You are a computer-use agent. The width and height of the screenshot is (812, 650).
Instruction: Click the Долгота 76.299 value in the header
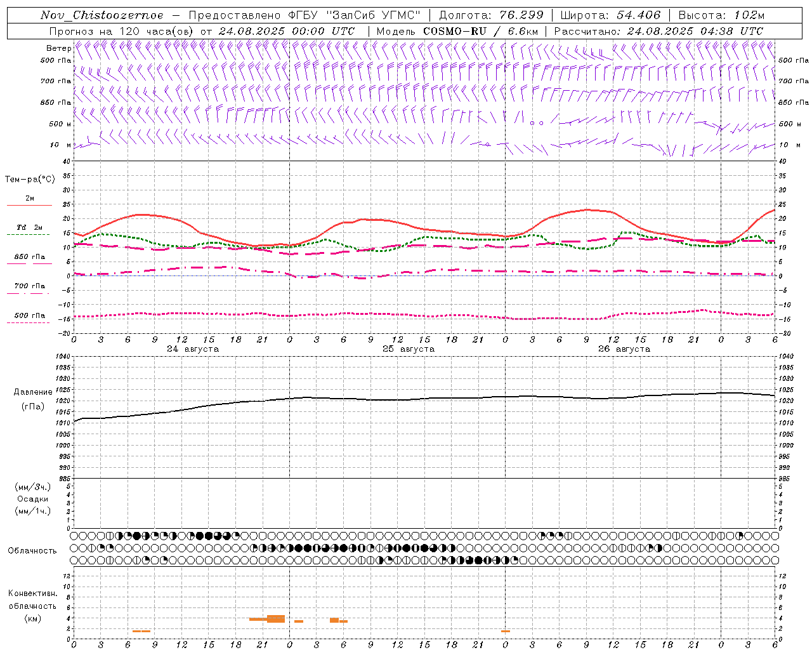tap(491, 15)
